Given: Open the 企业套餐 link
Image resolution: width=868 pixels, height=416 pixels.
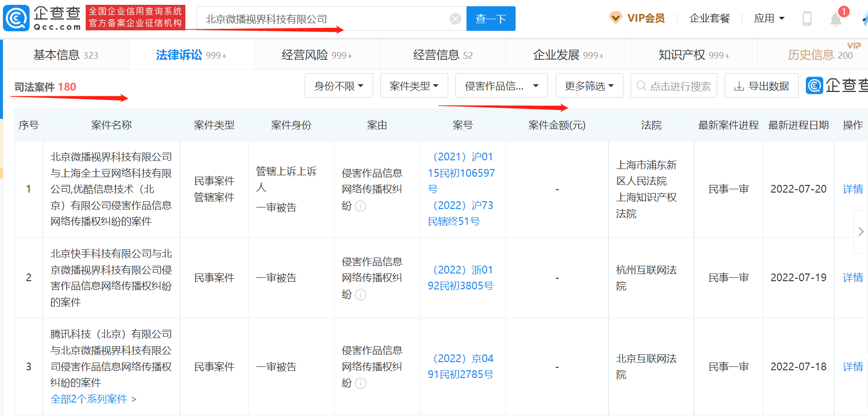Looking at the screenshot, I should [x=710, y=18].
